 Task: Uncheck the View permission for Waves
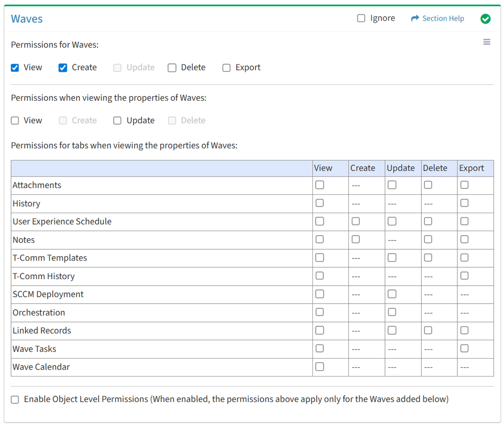[x=15, y=68]
